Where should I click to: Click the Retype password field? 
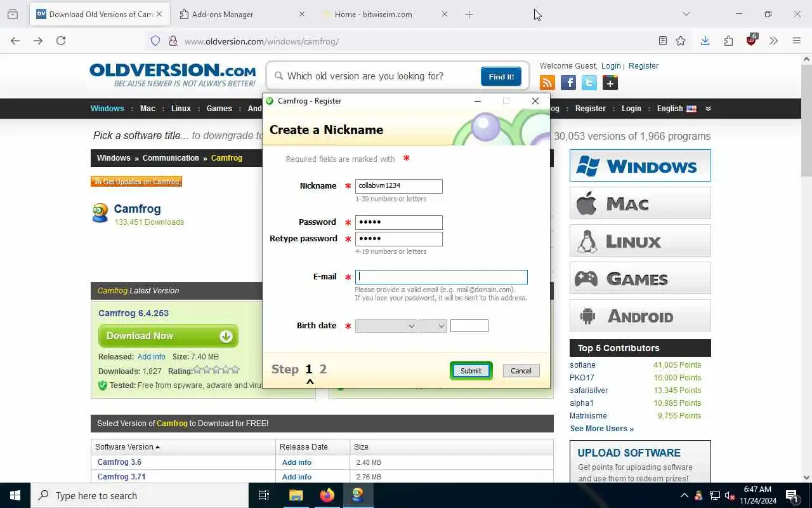(x=399, y=239)
